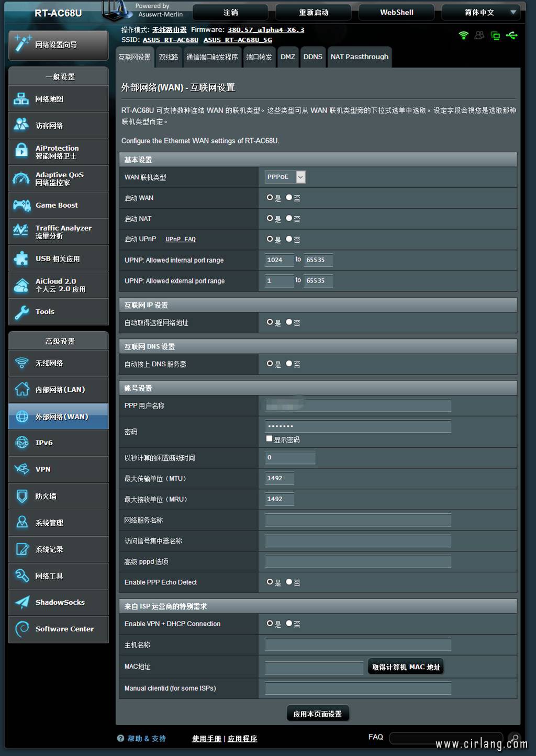Image resolution: width=536 pixels, height=756 pixels.
Task: Expand the WAN 联机类型 PPPoE dropdown
Action: (x=300, y=177)
